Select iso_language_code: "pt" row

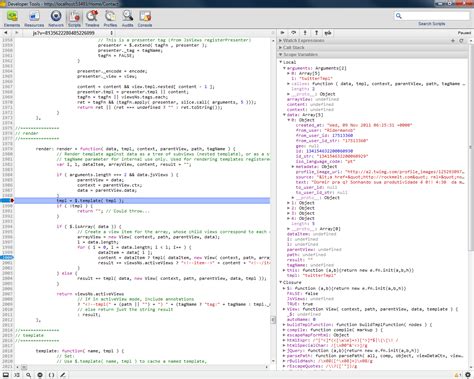pos(325,161)
